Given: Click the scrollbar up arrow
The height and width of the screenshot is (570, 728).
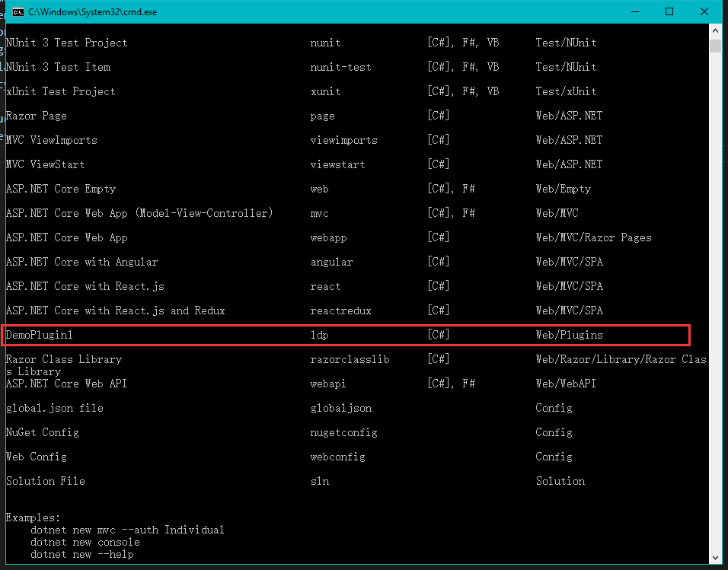Looking at the screenshot, I should (x=715, y=31).
